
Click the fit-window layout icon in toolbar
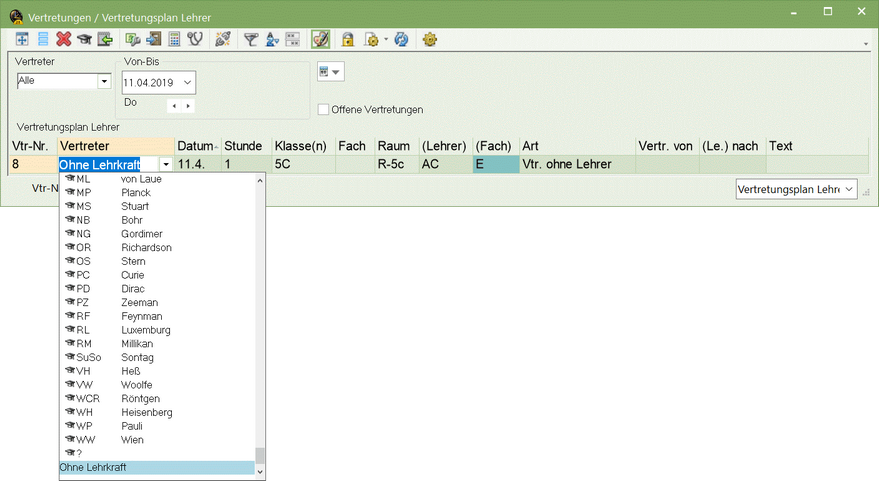coord(22,39)
